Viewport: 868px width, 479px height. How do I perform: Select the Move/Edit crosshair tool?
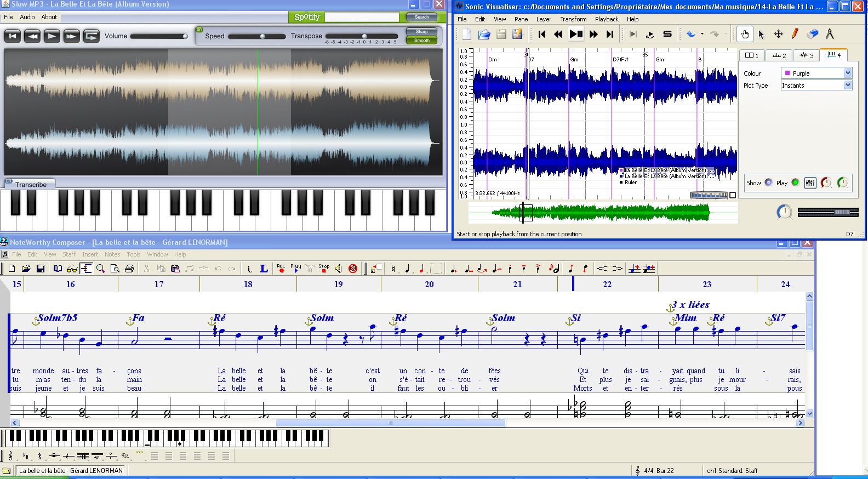pyautogui.click(x=778, y=35)
